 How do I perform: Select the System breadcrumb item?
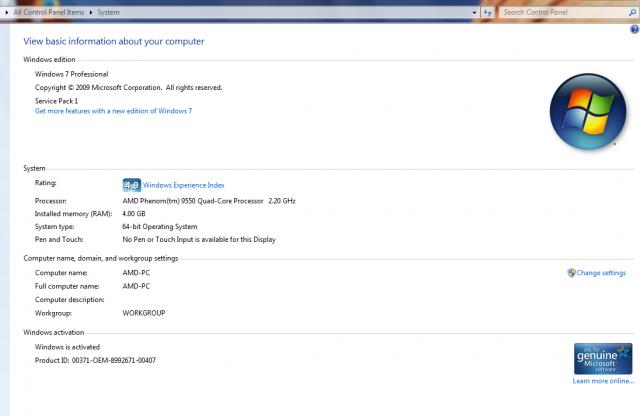coord(108,12)
